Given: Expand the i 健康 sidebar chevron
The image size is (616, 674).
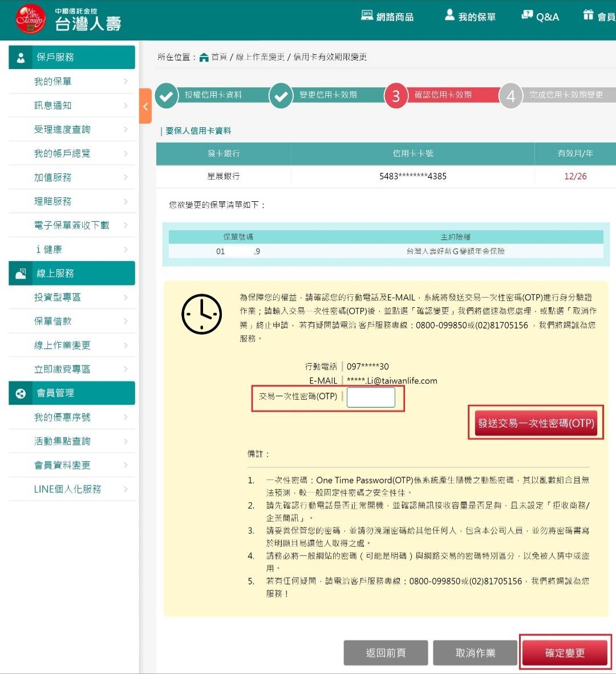Looking at the screenshot, I should coord(125,249).
